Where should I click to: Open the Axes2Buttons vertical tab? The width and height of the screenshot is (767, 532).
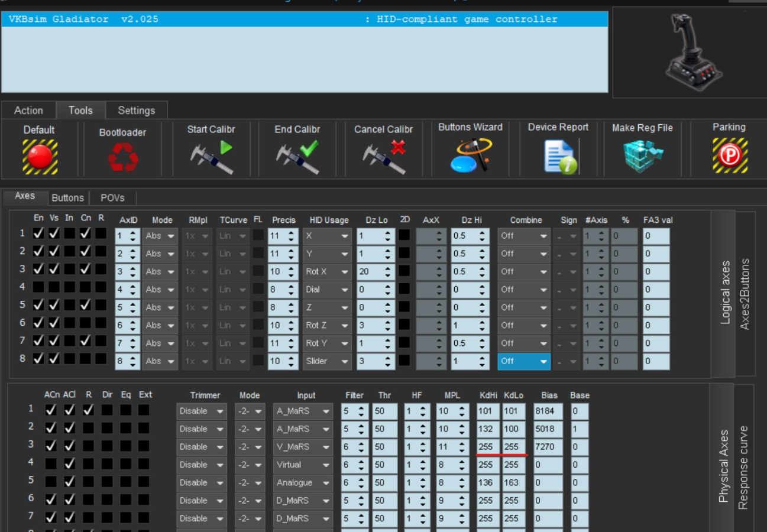point(745,294)
